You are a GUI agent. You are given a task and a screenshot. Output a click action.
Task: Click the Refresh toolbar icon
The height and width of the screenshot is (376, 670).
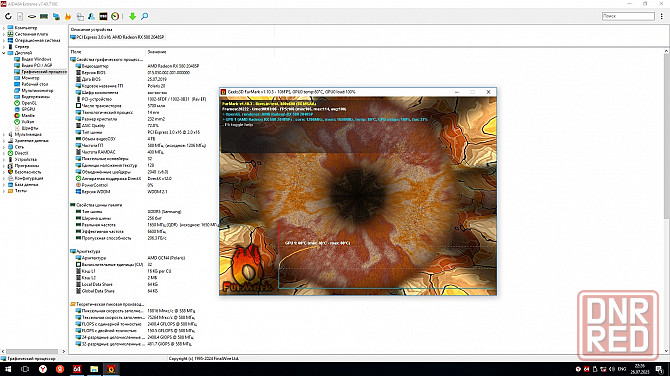tap(8, 16)
